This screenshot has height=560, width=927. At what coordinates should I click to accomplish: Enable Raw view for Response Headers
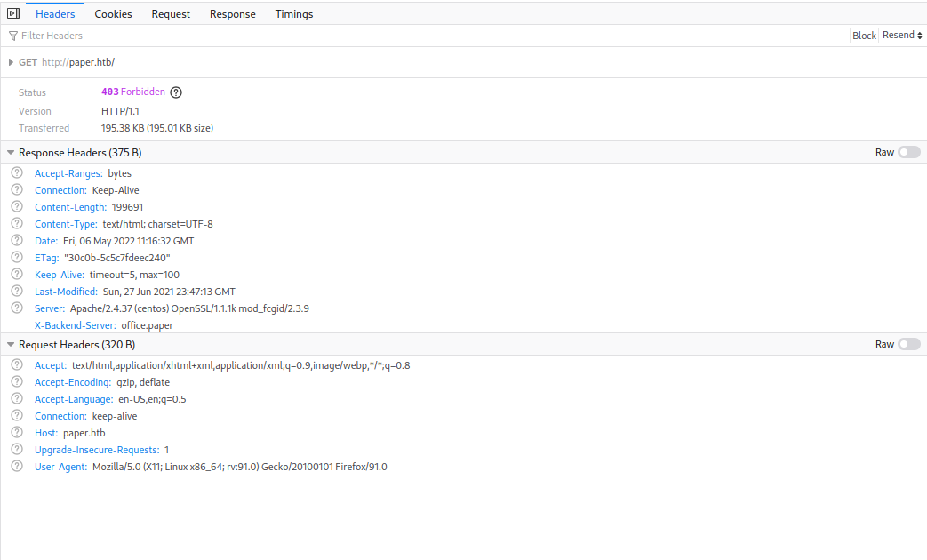tap(907, 151)
